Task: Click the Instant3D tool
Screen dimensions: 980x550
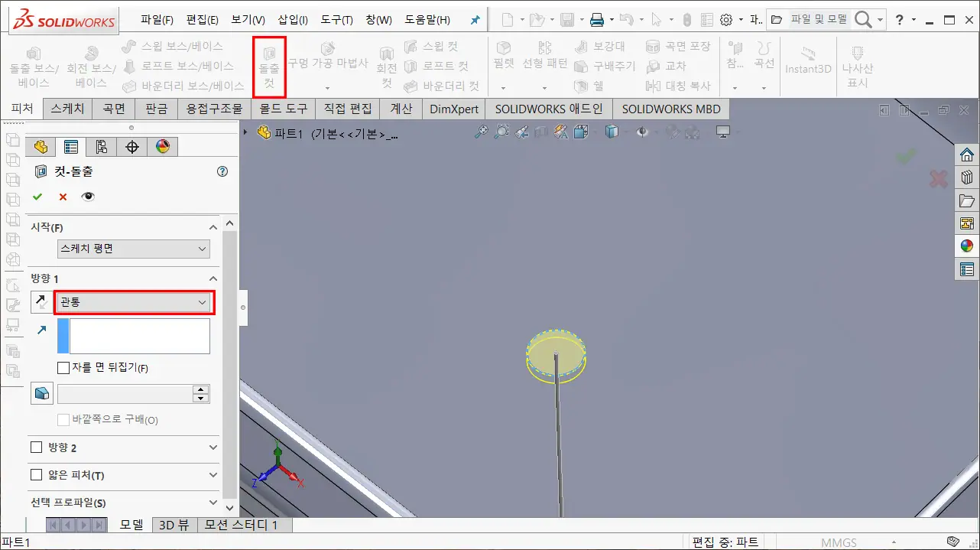Action: [x=808, y=60]
